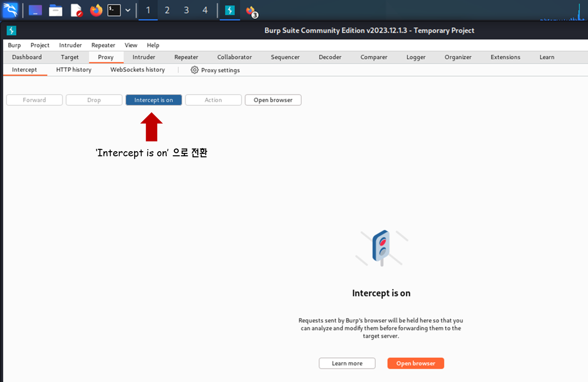588x382 pixels.
Task: Switch to WebSockets history sub-tab
Action: [x=138, y=70]
